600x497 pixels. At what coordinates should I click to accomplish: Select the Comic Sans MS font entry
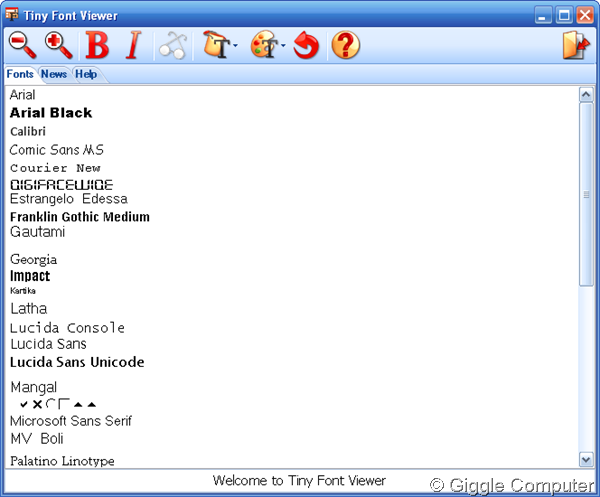[57, 150]
